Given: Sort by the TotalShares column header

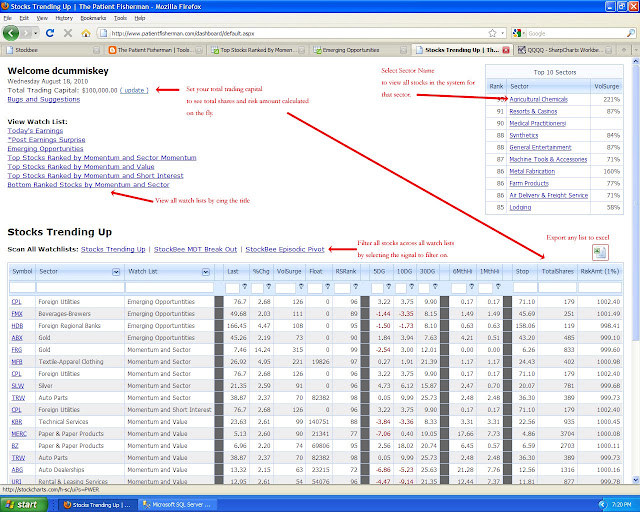Looking at the screenshot, I should [x=558, y=272].
